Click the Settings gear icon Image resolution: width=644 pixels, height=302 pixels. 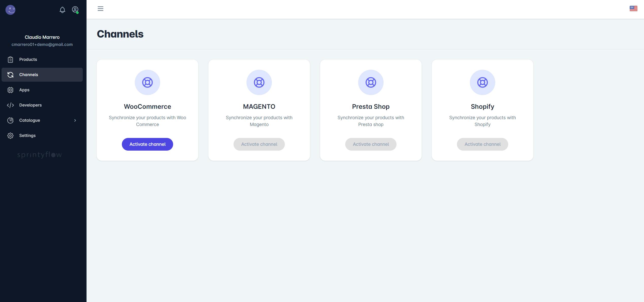pos(10,136)
